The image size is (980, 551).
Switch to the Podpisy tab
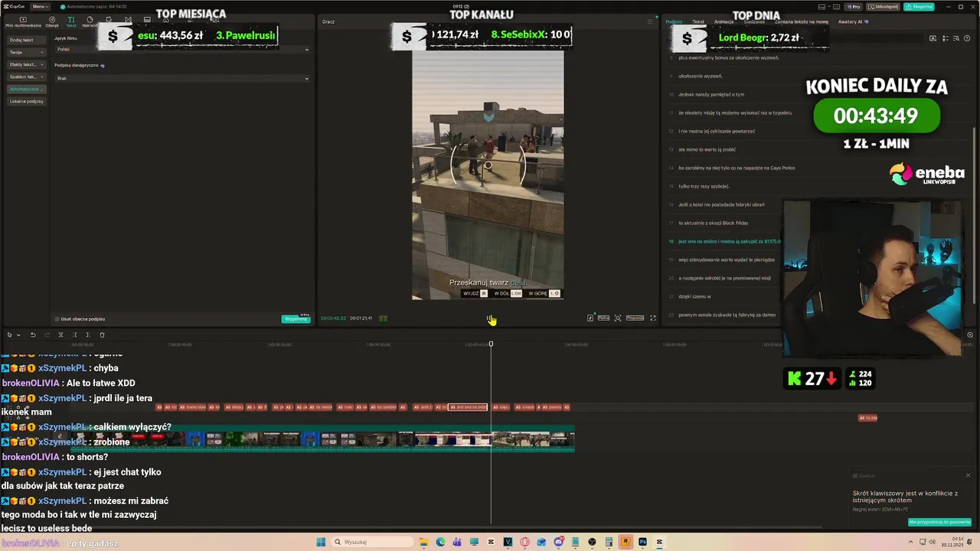(x=674, y=21)
